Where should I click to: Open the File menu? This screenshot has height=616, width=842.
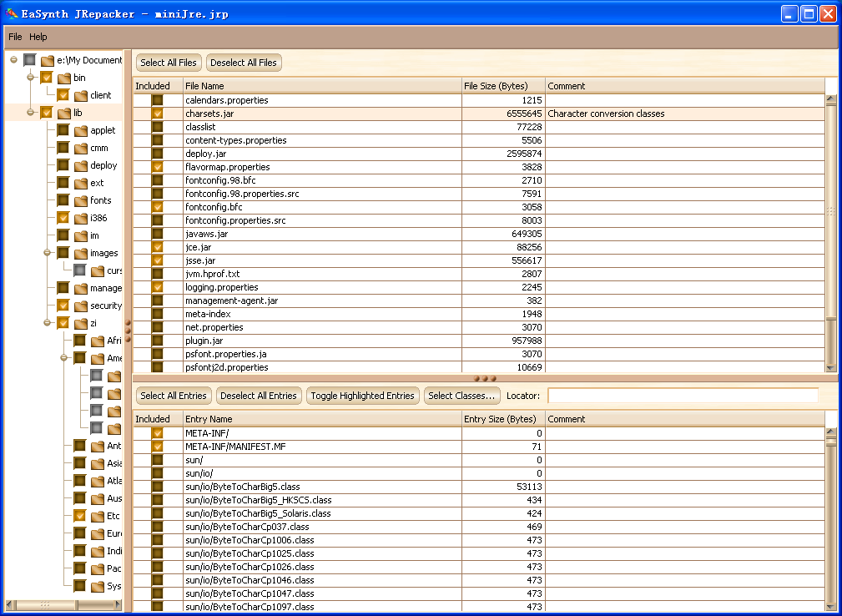(x=15, y=37)
